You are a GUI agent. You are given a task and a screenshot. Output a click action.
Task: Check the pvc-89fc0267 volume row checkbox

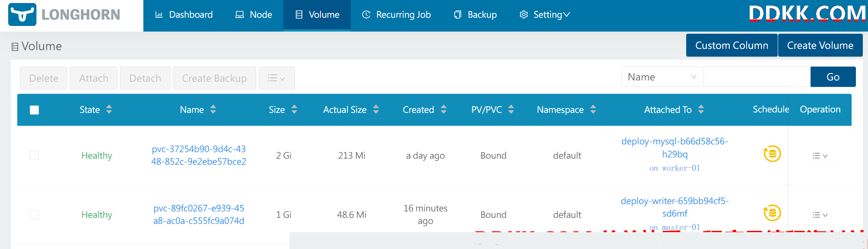pyautogui.click(x=35, y=214)
